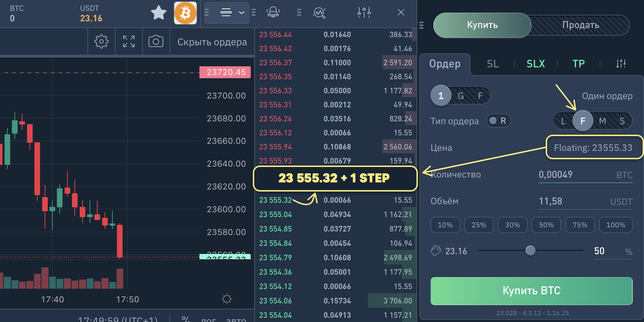Select the 25% amount button
The width and height of the screenshot is (644, 322).
(x=479, y=225)
